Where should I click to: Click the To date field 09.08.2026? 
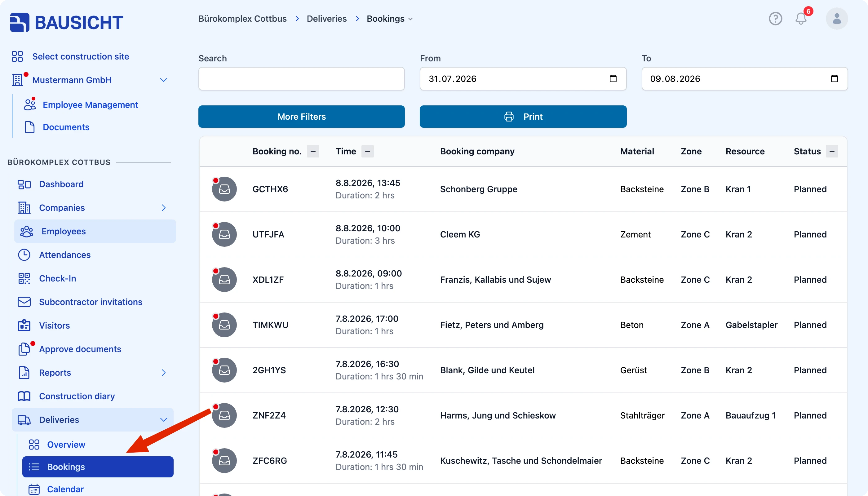(745, 79)
